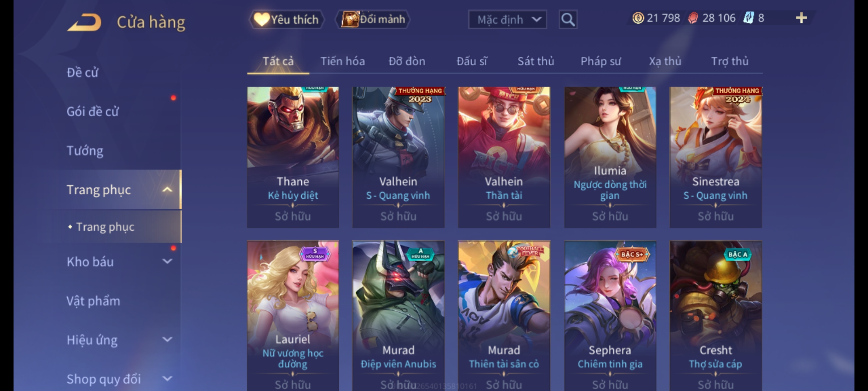Image resolution: width=868 pixels, height=391 pixels.
Task: Select the Sephera Chiêm tinh gia skin card
Action: tap(610, 316)
